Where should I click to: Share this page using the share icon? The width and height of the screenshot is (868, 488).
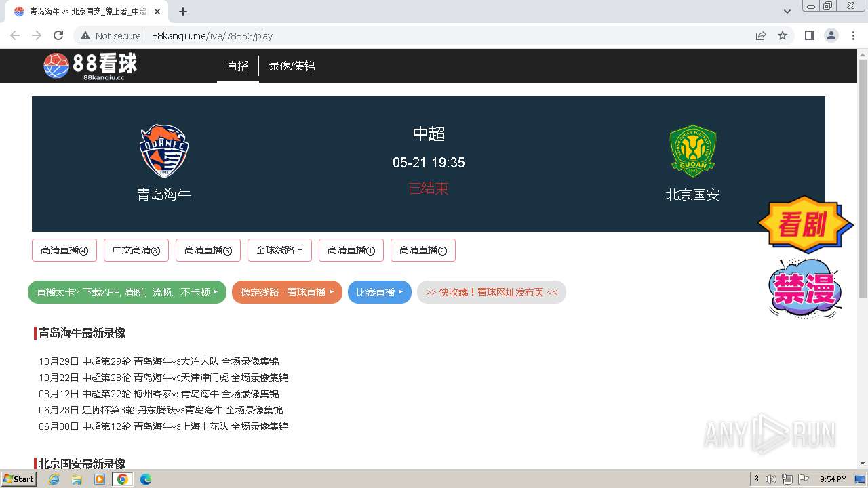761,35
